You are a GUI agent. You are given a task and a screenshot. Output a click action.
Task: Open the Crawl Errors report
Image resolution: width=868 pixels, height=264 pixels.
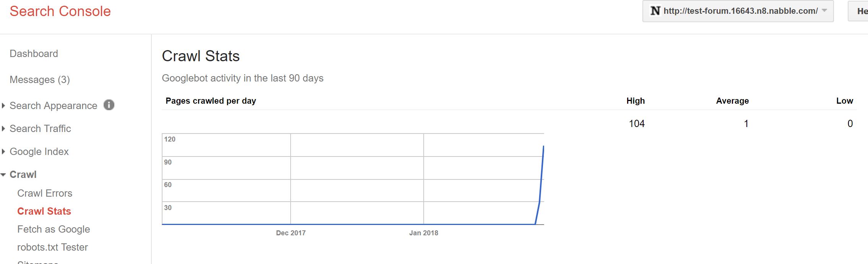(x=45, y=193)
